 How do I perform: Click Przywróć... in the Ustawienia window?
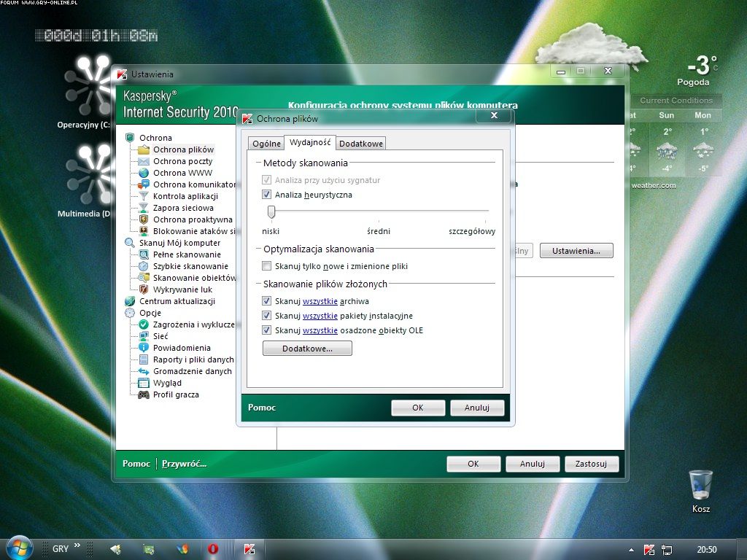click(x=184, y=464)
